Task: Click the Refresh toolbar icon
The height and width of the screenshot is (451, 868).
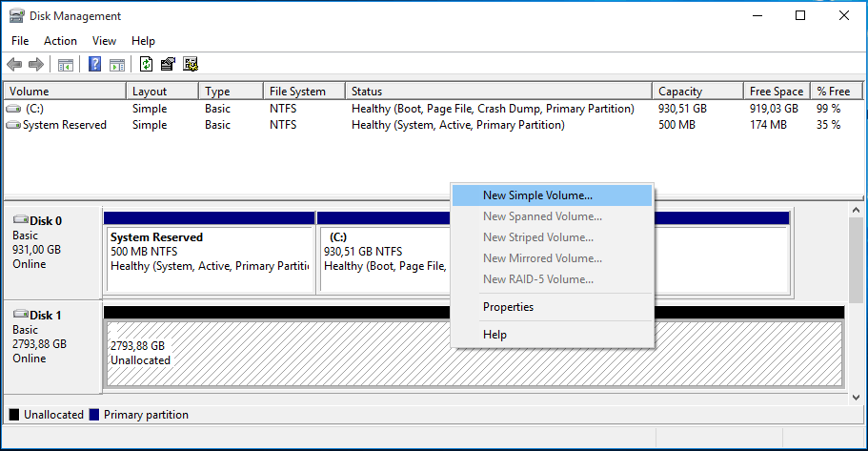Action: 146,65
